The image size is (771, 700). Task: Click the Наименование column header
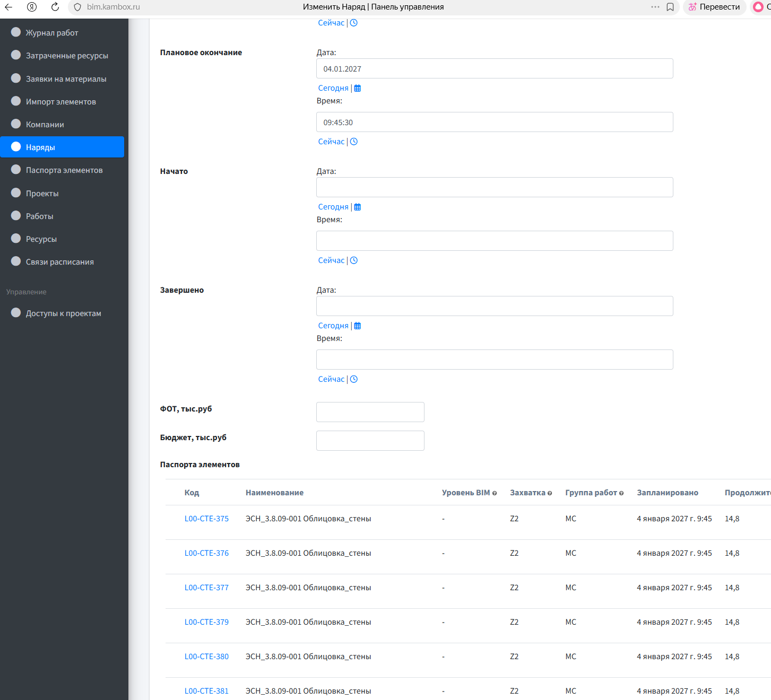[274, 493]
